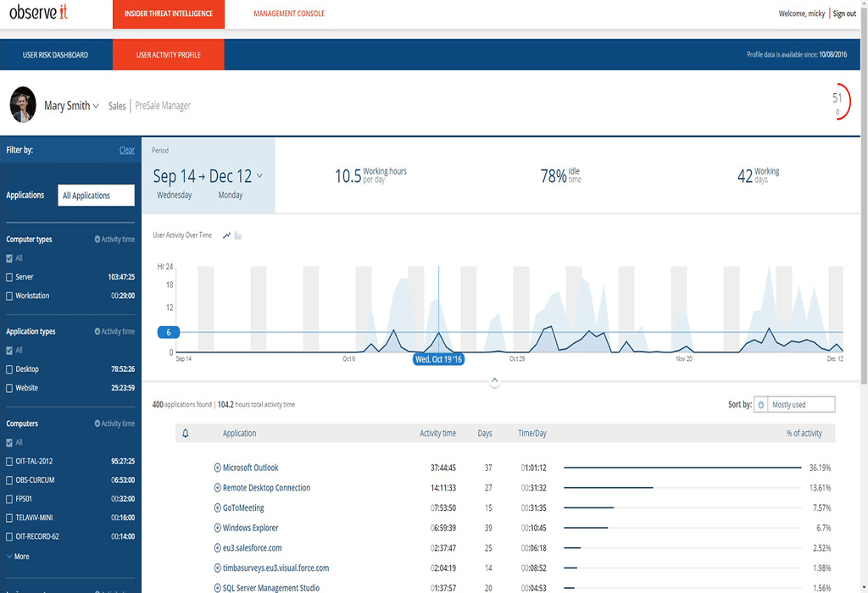Check the Server computer type checkbox
The image size is (868, 593).
click(x=9, y=277)
